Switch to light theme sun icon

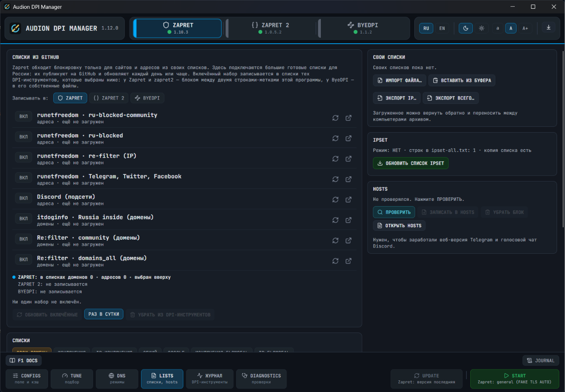pyautogui.click(x=482, y=28)
